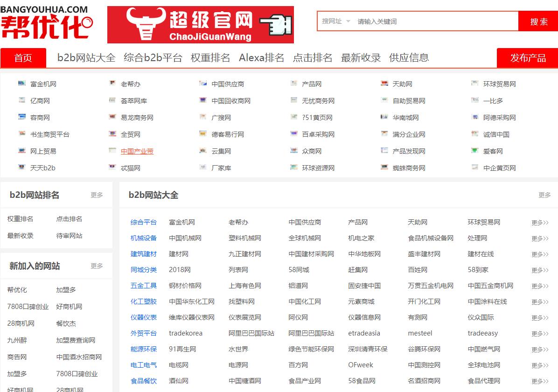Click the icon beside 荟萃网库
Viewport: 558px width, 392px height.
click(112, 100)
